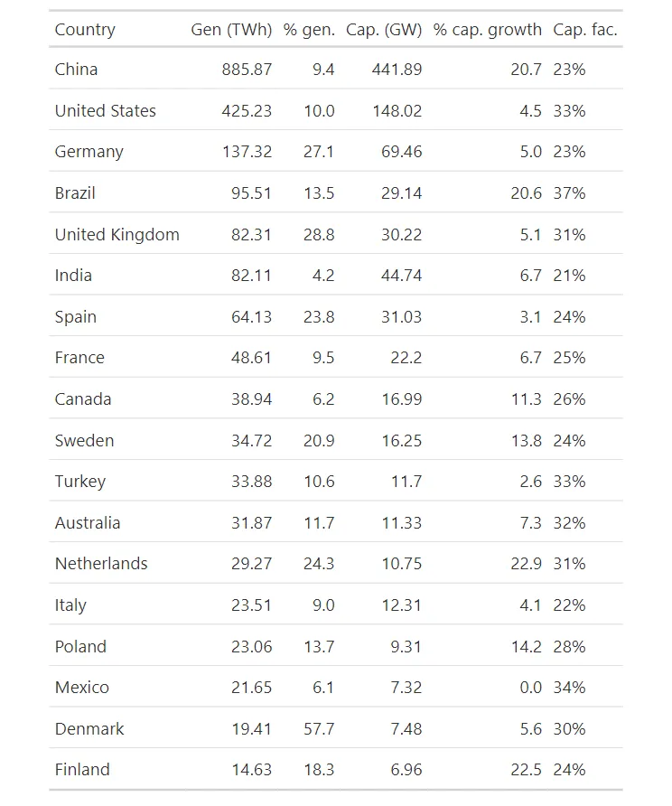Select the Turkey row label
This screenshot has width=672, height=806.
79,482
